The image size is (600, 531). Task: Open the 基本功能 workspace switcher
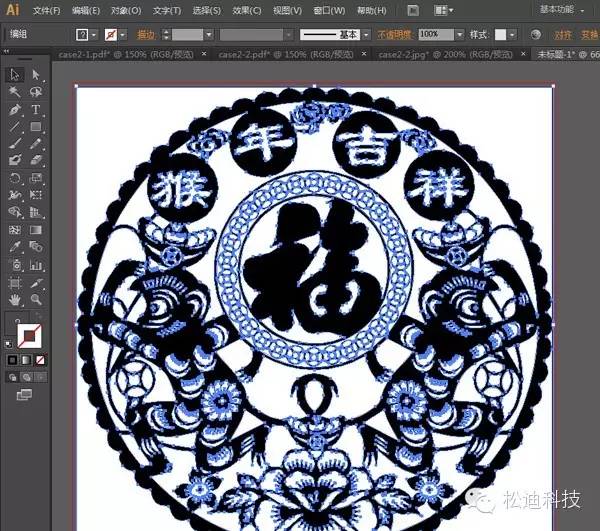[x=562, y=10]
